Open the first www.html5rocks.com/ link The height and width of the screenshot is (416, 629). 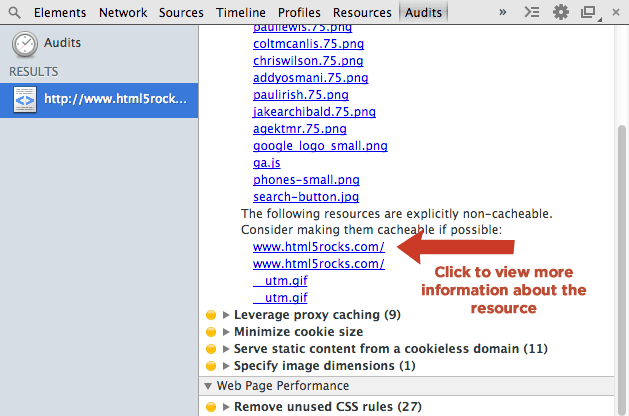pos(319,246)
